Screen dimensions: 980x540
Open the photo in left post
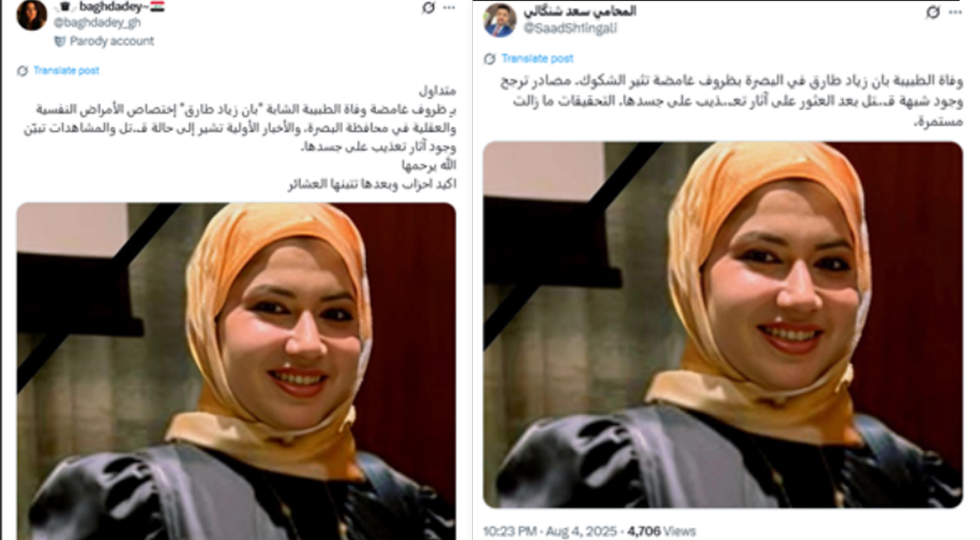(x=236, y=371)
